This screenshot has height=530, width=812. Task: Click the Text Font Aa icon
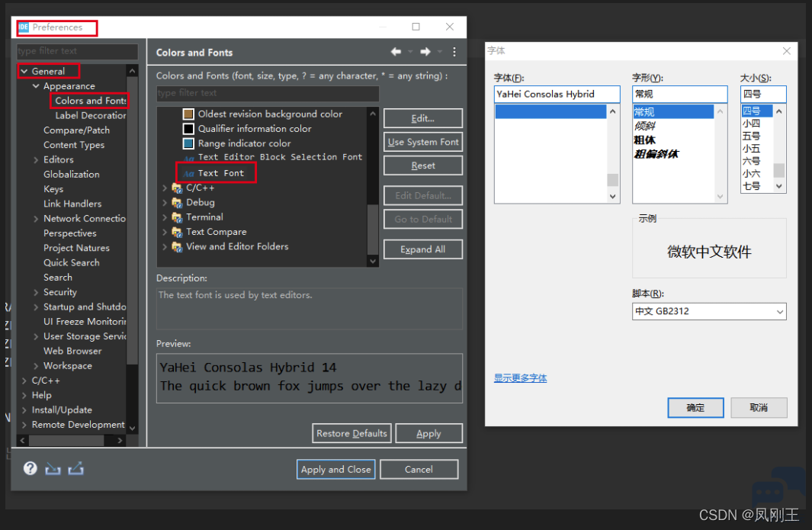click(x=188, y=174)
